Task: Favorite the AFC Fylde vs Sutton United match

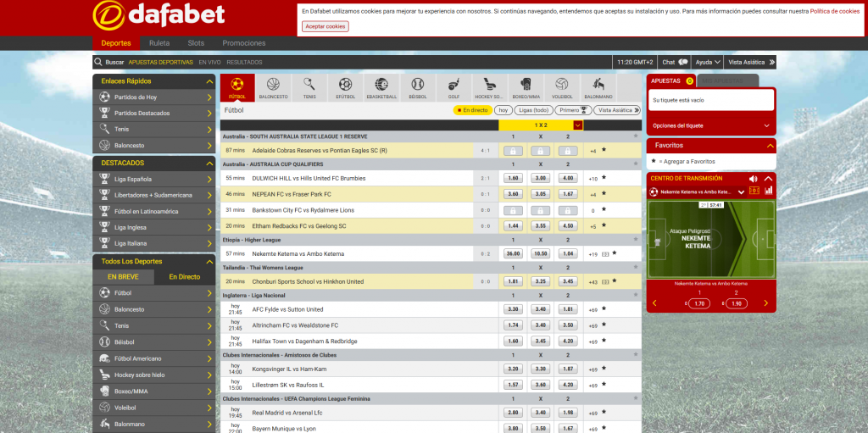Action: pos(604,309)
